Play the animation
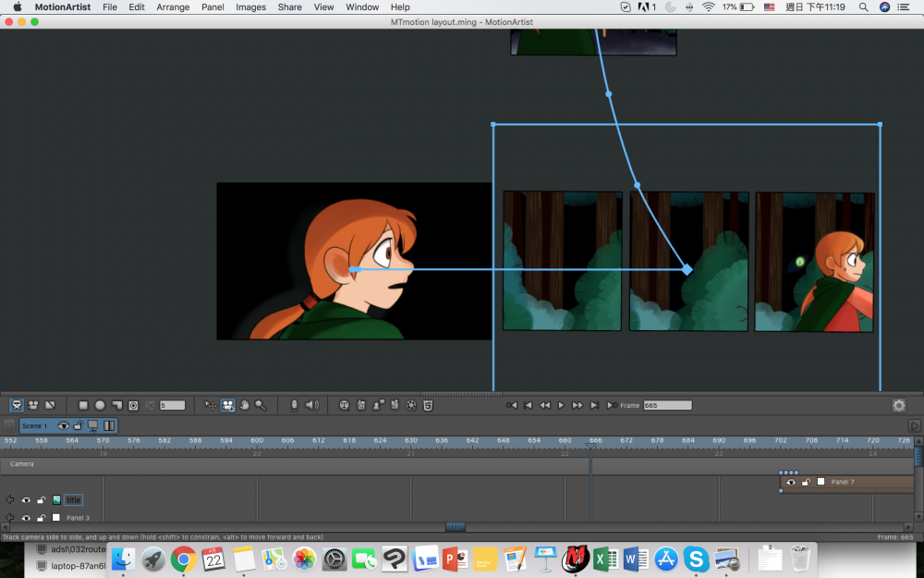The image size is (924, 578). point(561,405)
